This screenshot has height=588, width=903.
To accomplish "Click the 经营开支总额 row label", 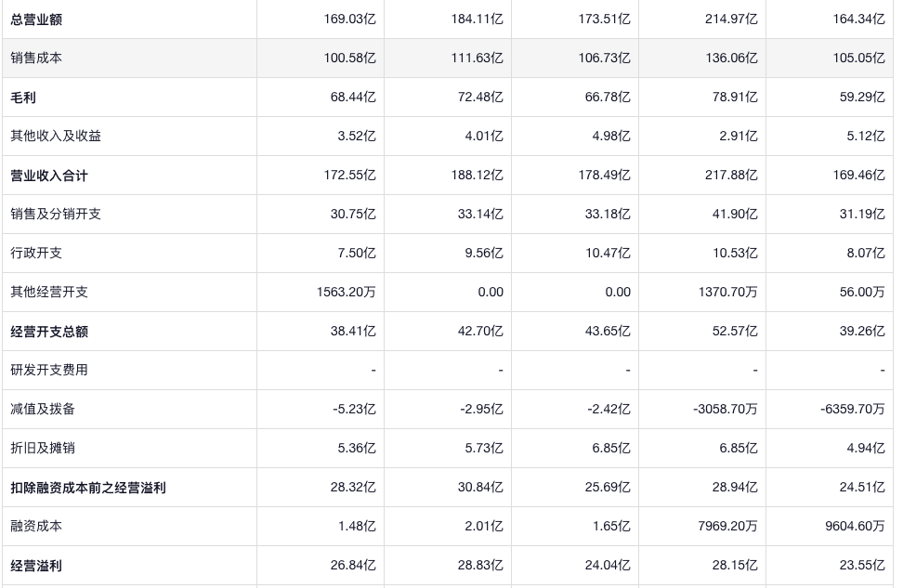I will [x=49, y=331].
